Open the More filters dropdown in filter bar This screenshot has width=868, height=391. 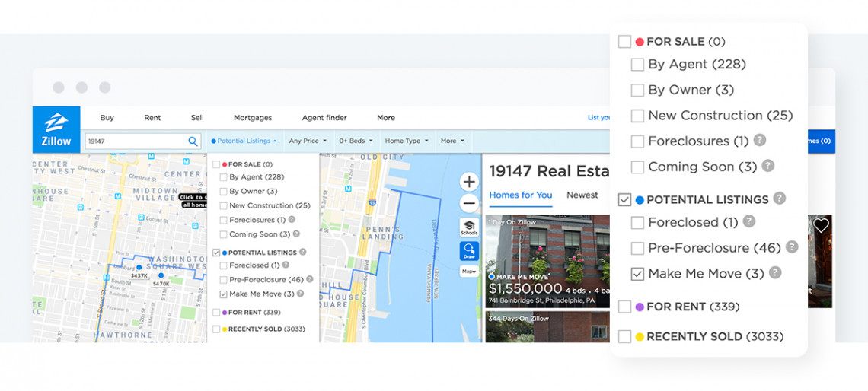(452, 141)
